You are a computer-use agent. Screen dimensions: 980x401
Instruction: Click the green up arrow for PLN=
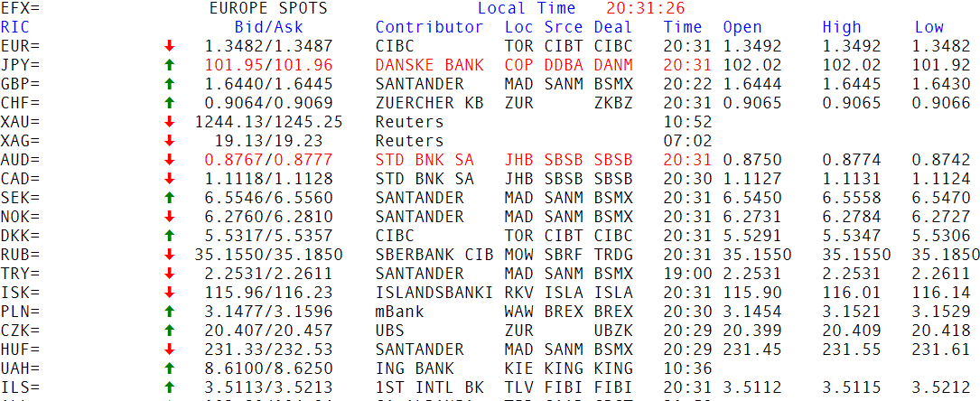[170, 312]
